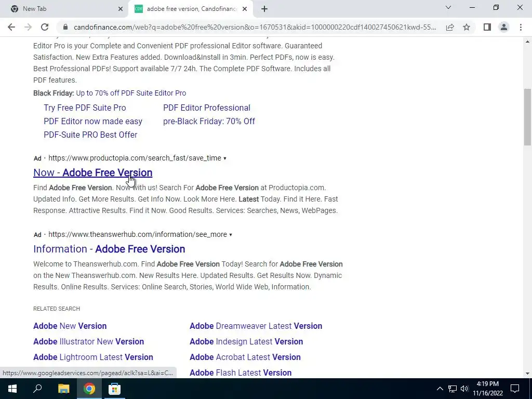This screenshot has width=532, height=399.
Task: Click the Black Friday: label text
Action: tap(54, 93)
